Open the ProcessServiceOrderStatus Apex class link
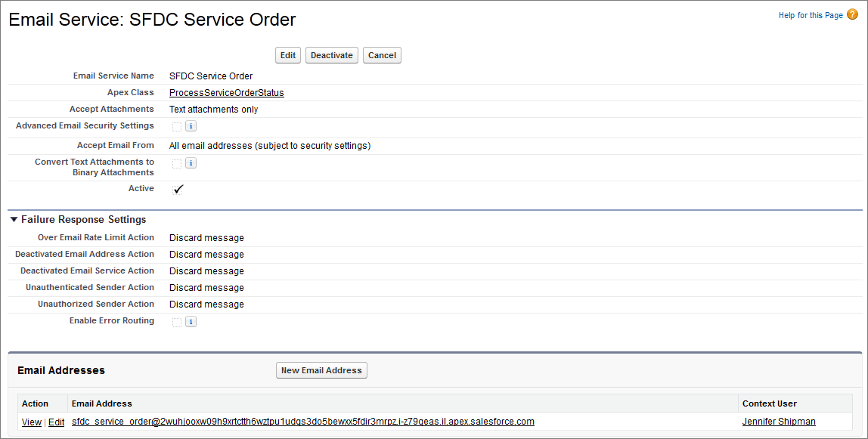The height and width of the screenshot is (439, 868). [x=226, y=93]
